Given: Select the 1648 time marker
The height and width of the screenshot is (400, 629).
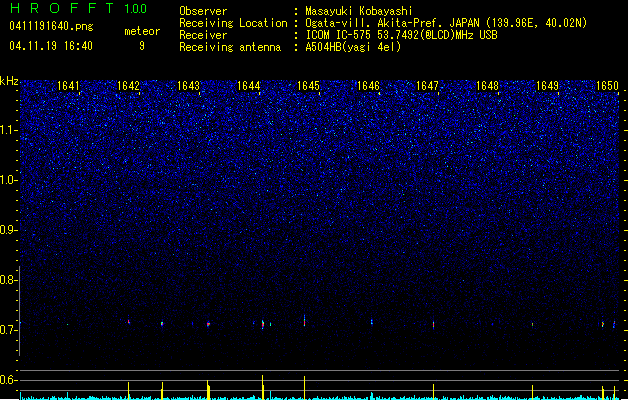Looking at the screenshot, I should 487,86.
